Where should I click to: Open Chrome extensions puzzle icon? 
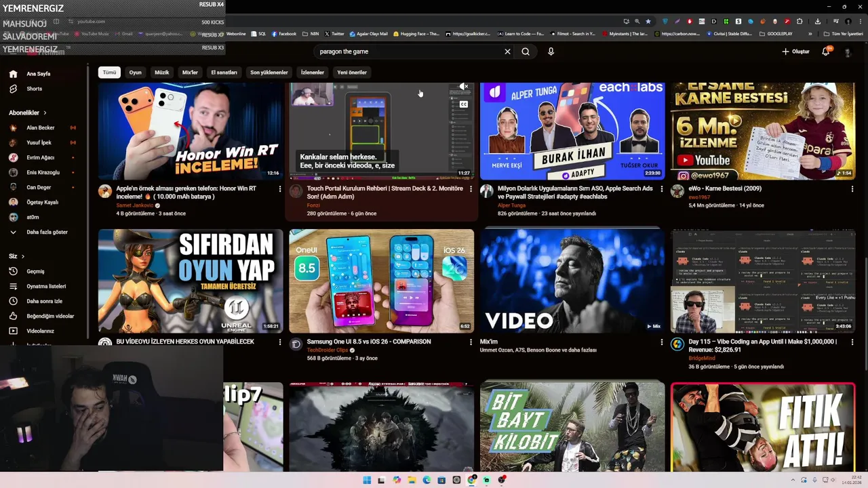[x=800, y=21]
